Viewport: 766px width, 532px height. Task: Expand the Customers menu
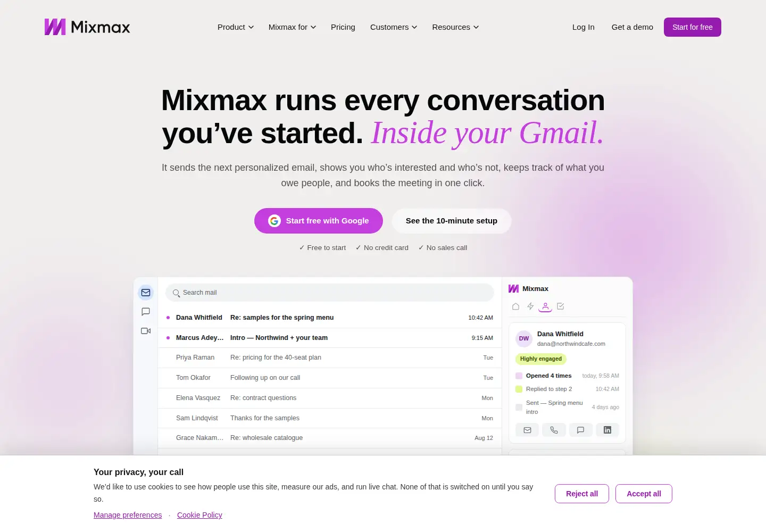(394, 27)
